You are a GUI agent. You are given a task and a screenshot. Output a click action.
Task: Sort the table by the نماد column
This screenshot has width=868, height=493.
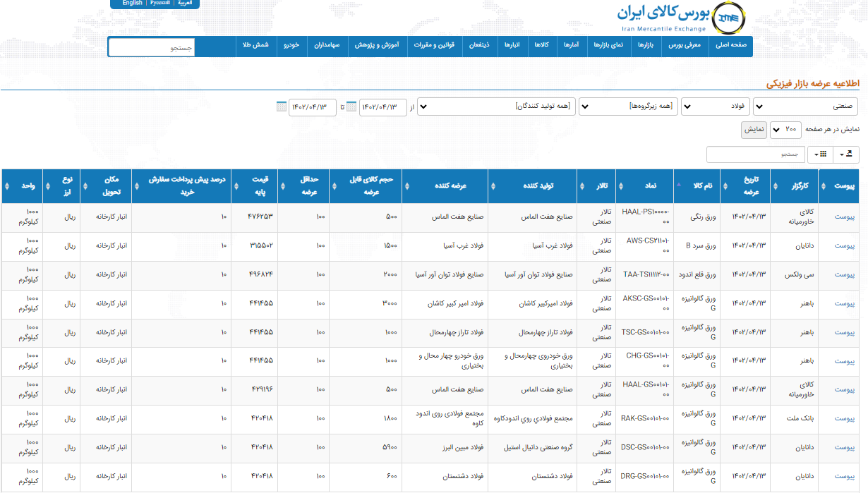pyautogui.click(x=645, y=186)
